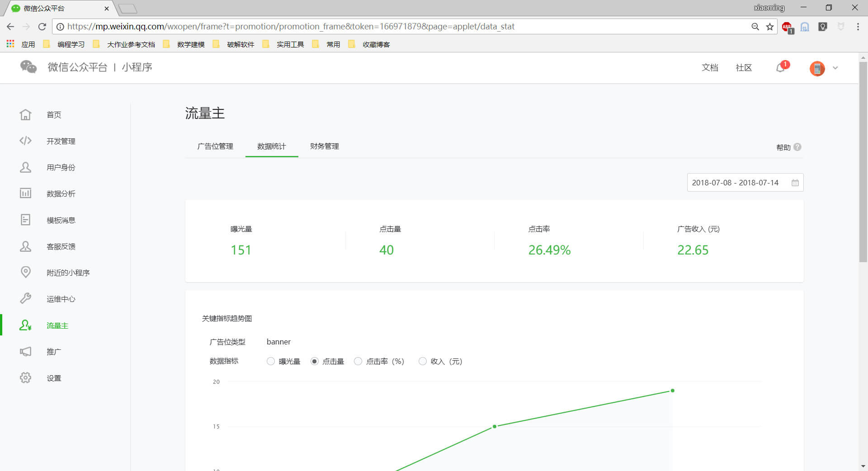Click the 推广 megaphone icon
868x471 pixels.
(25, 352)
